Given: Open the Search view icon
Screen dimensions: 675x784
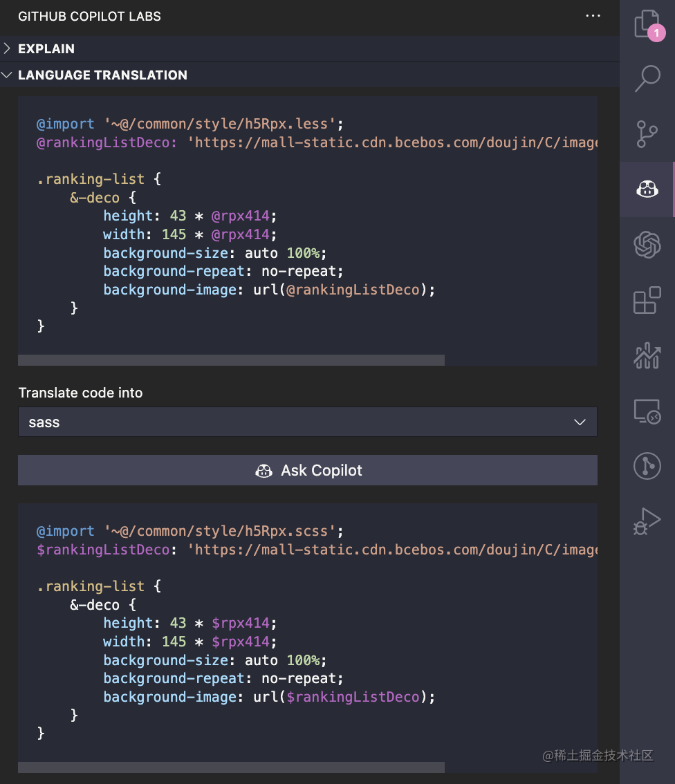Looking at the screenshot, I should [646, 78].
